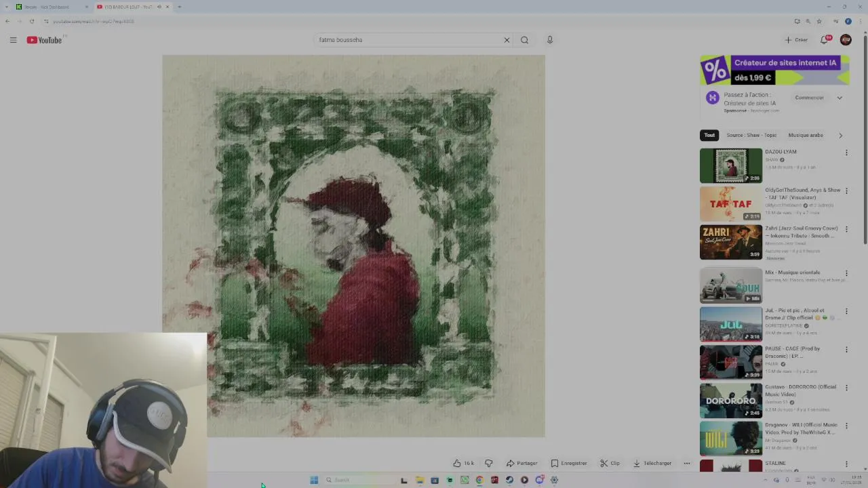Open Google Chrome from taskbar

point(479,480)
